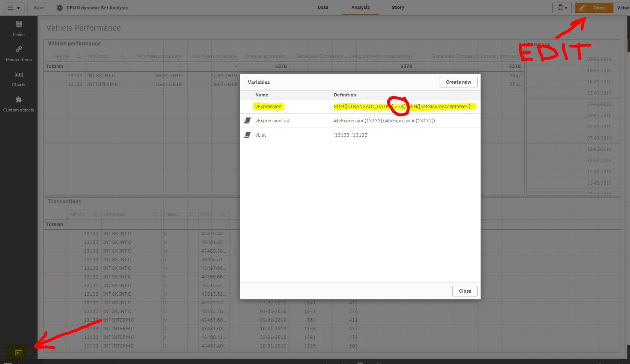This screenshot has height=364, width=630.
Task: Click the vList script icon
Action: click(248, 135)
